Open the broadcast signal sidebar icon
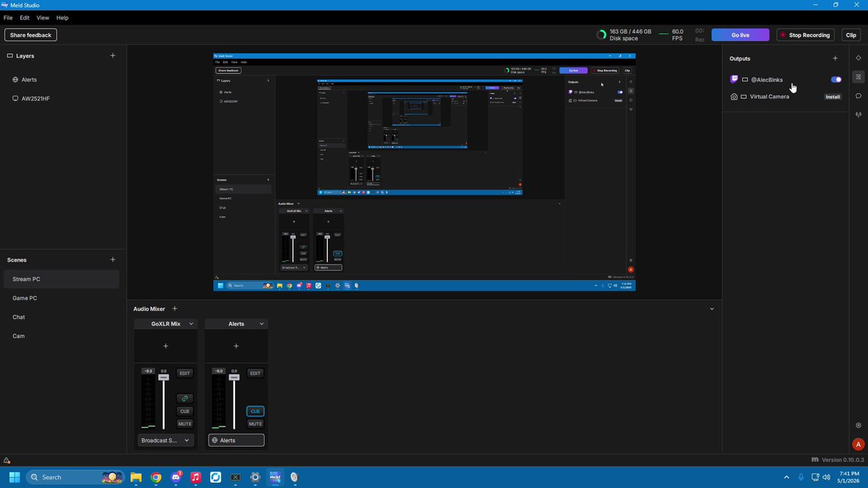This screenshot has width=868, height=488. click(859, 115)
